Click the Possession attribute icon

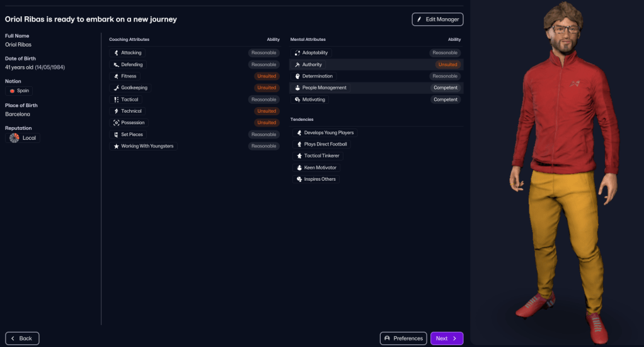tap(116, 123)
